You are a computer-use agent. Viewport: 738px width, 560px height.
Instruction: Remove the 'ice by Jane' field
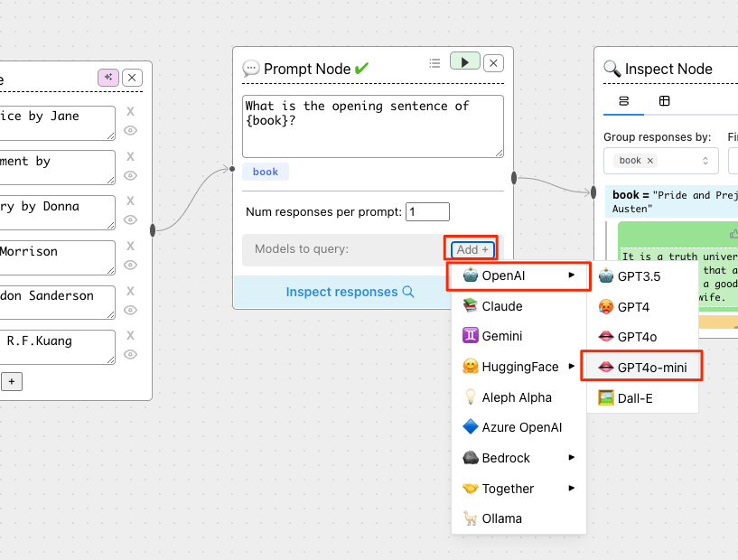tap(130, 111)
